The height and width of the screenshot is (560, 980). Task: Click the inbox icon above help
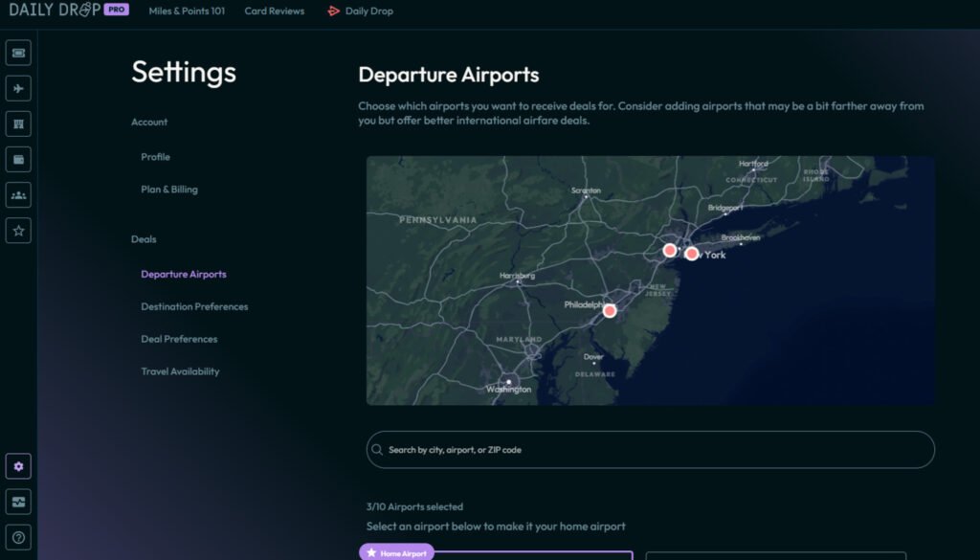[18, 502]
